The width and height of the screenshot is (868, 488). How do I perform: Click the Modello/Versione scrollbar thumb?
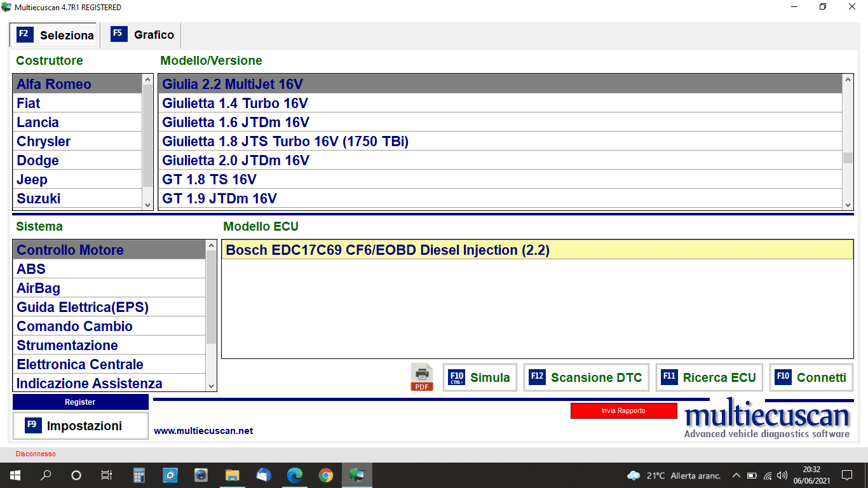coord(848,158)
